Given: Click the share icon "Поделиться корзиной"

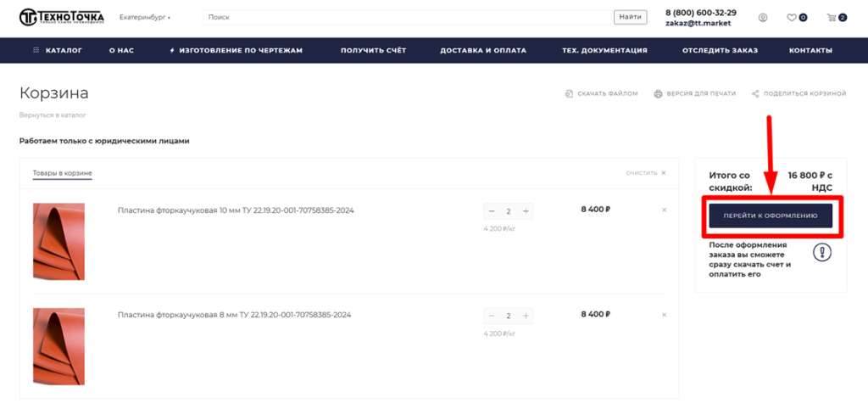Looking at the screenshot, I should (754, 93).
